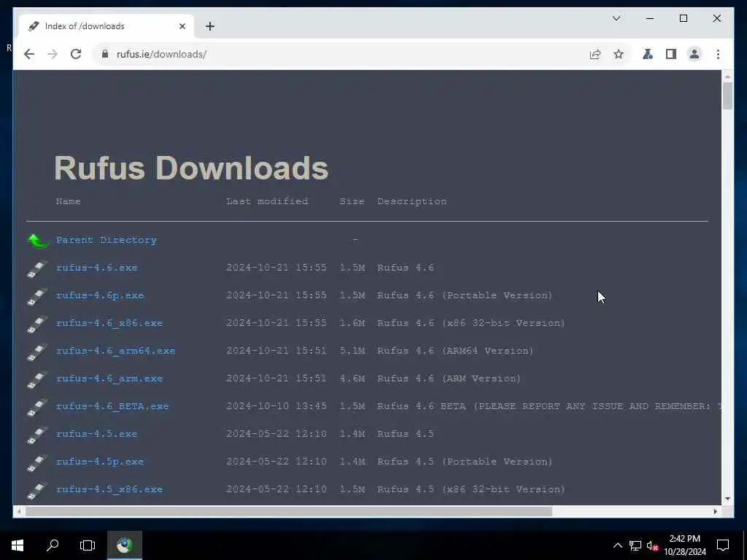Click the horizontal scrollbar right arrow
Image resolution: width=747 pixels, height=560 pixels.
[715, 511]
